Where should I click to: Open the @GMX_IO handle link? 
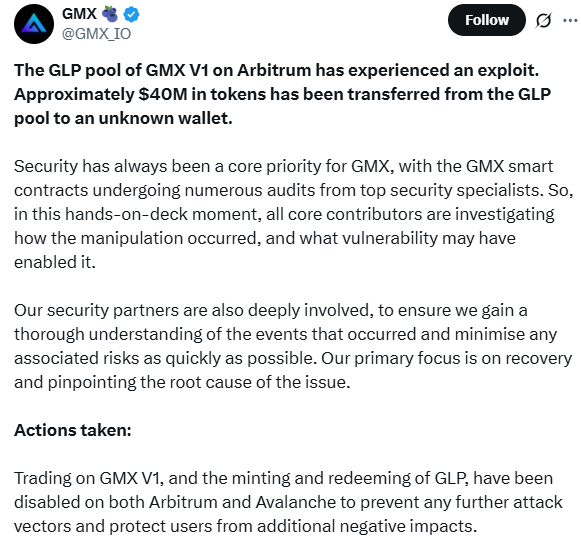click(96, 34)
